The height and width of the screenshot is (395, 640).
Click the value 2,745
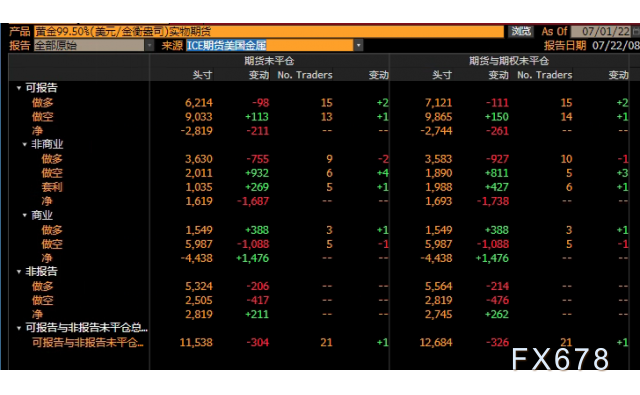[438, 314]
